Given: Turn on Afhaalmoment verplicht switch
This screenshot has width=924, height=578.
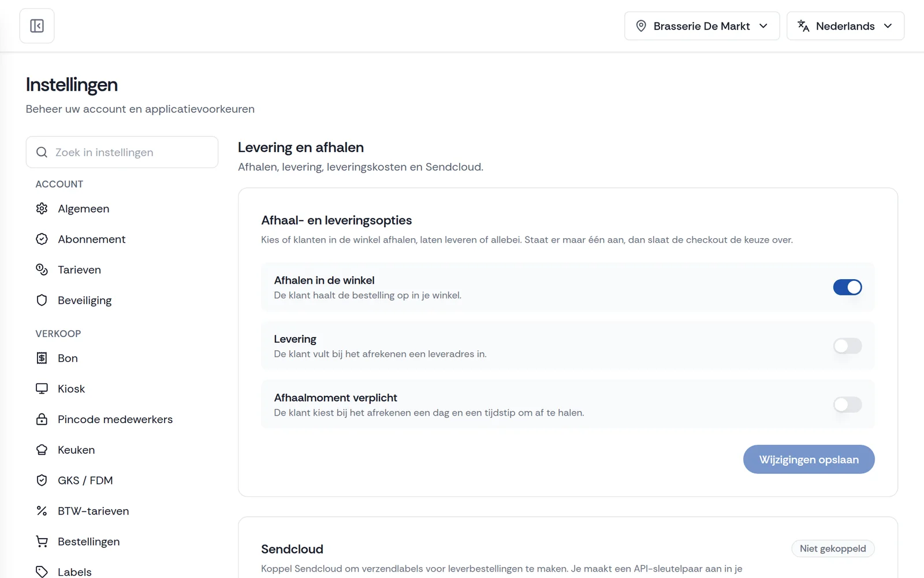Looking at the screenshot, I should coord(847,405).
